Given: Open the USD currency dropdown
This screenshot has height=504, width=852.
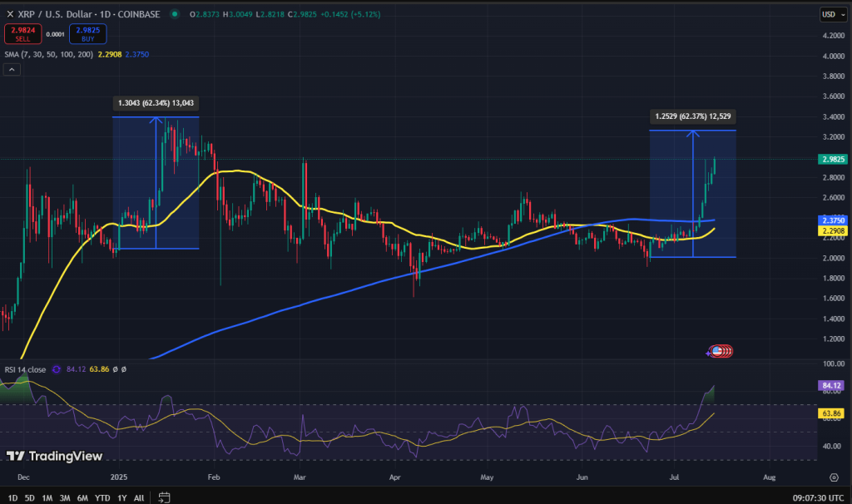Looking at the screenshot, I should pos(834,15).
